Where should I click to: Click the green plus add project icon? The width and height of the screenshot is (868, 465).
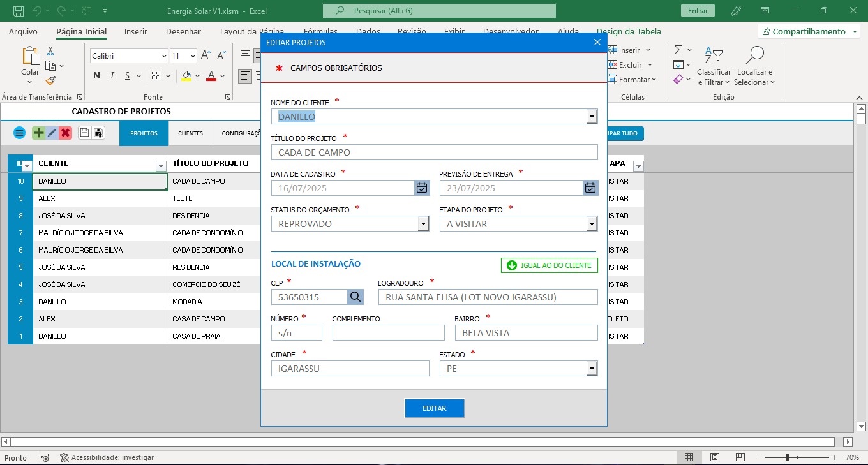pyautogui.click(x=38, y=133)
